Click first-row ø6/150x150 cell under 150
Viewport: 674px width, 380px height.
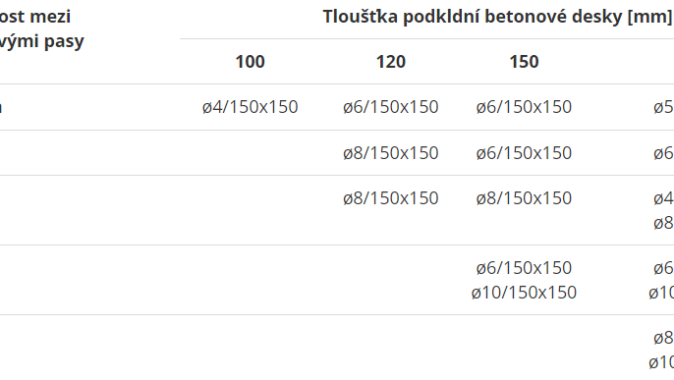click(x=524, y=107)
